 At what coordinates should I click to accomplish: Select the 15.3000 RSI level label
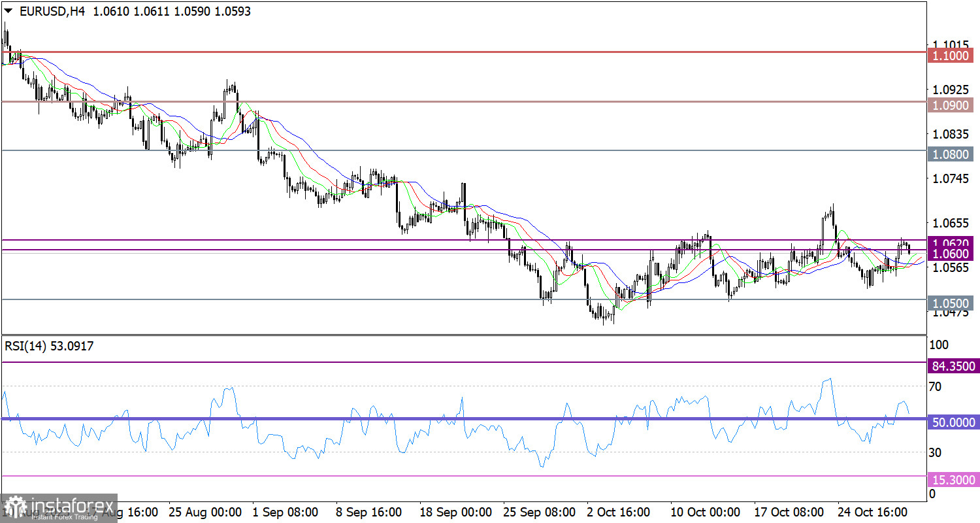[953, 480]
